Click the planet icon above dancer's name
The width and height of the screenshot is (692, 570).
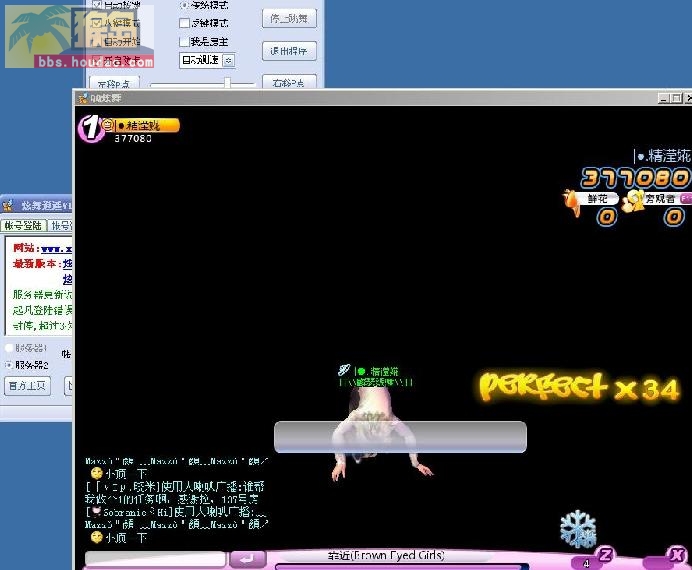tap(344, 370)
